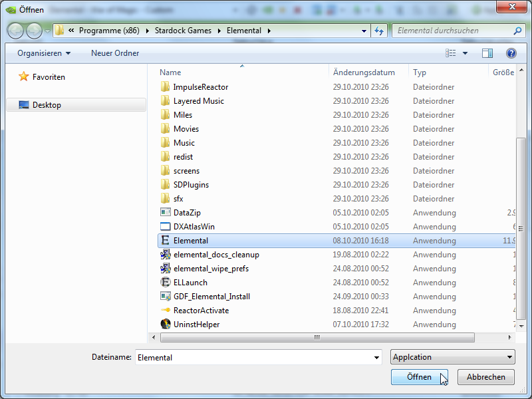Image resolution: width=532 pixels, height=399 pixels.
Task: Click the ELLaunch file icon
Action: (x=166, y=283)
